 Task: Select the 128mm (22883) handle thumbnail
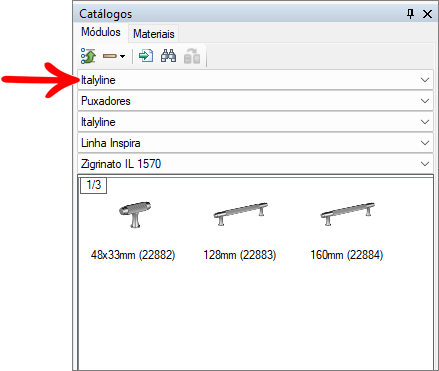[x=240, y=214]
